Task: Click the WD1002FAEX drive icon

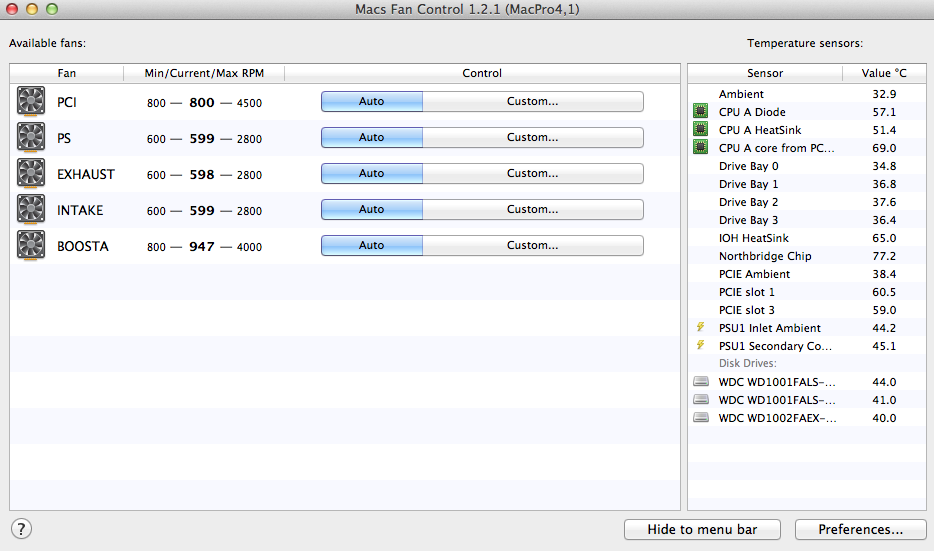Action: point(701,417)
